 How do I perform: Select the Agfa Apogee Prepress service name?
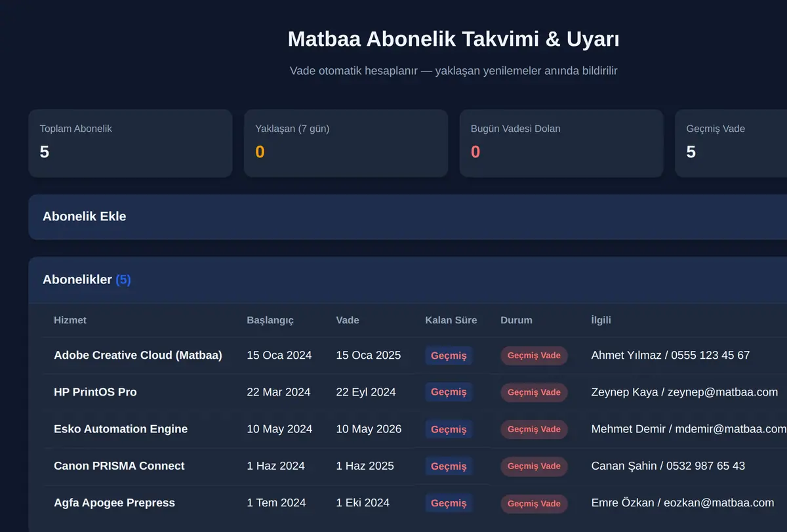coord(114,503)
